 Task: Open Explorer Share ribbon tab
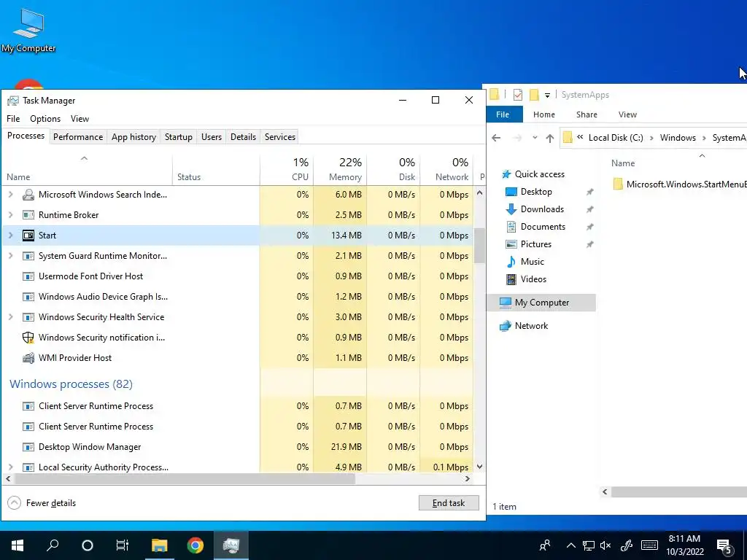tap(587, 114)
